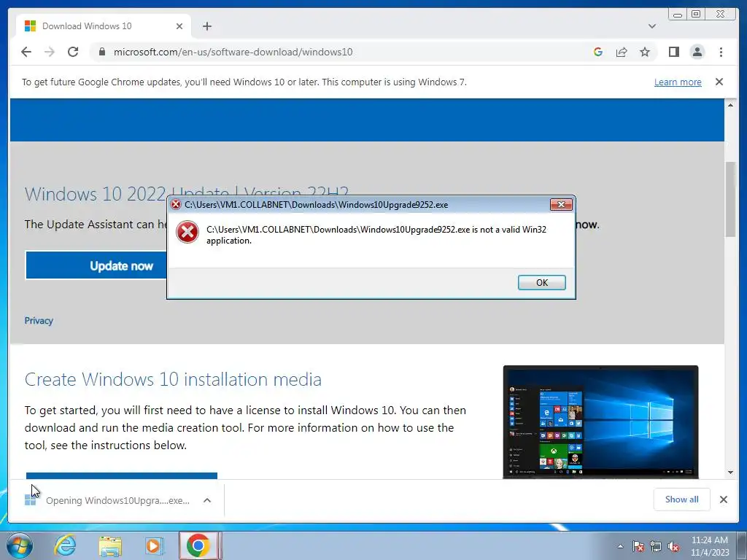
Task: Open Windows Media Player from taskbar
Action: click(153, 546)
